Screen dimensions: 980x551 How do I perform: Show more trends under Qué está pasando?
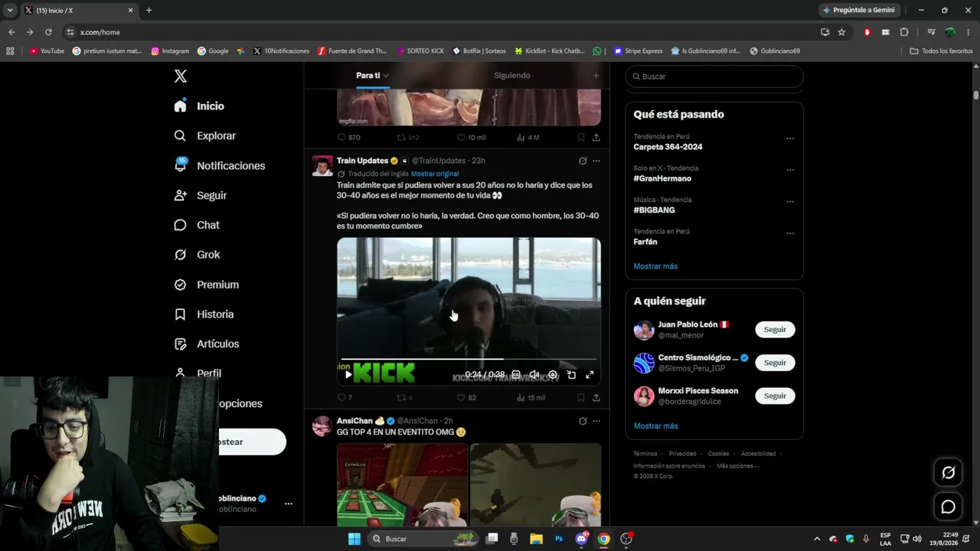tap(655, 266)
